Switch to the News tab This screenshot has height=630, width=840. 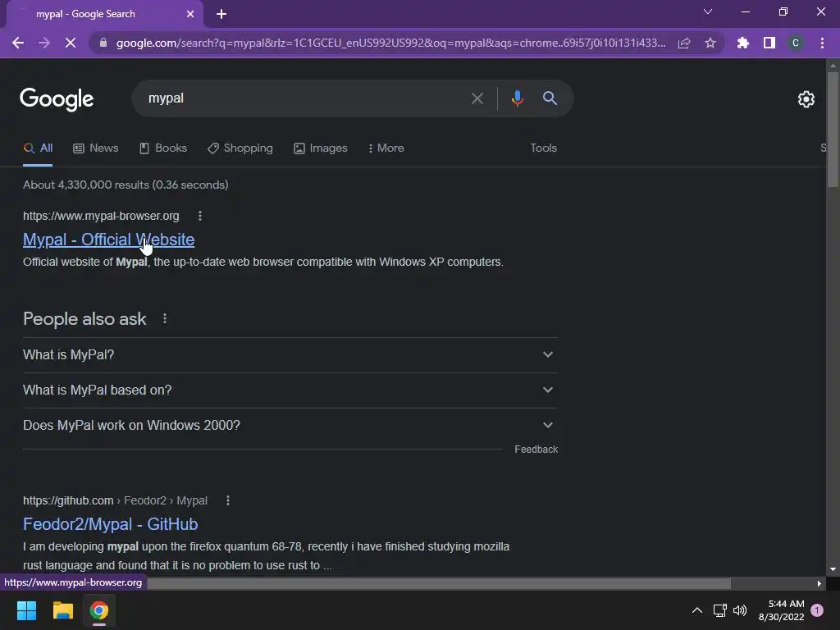click(x=95, y=148)
